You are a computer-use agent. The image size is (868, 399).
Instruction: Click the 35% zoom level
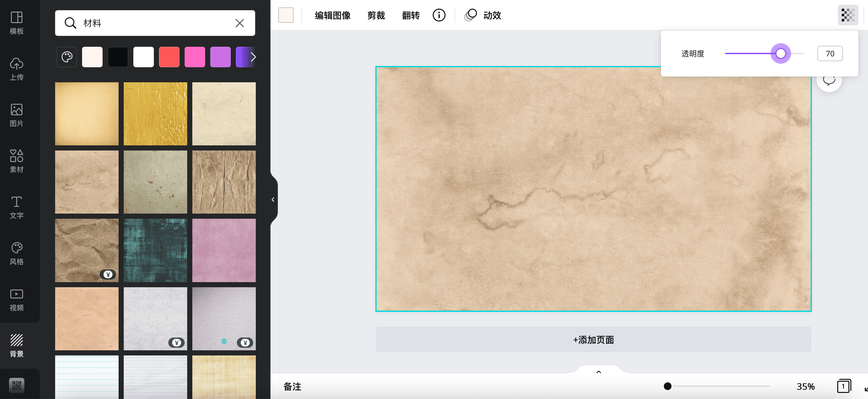[x=806, y=386]
